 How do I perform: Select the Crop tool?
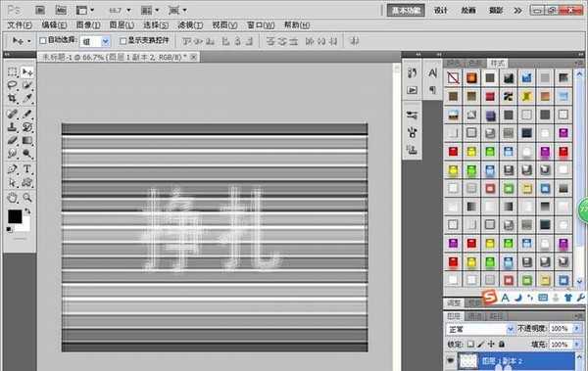coord(12,99)
